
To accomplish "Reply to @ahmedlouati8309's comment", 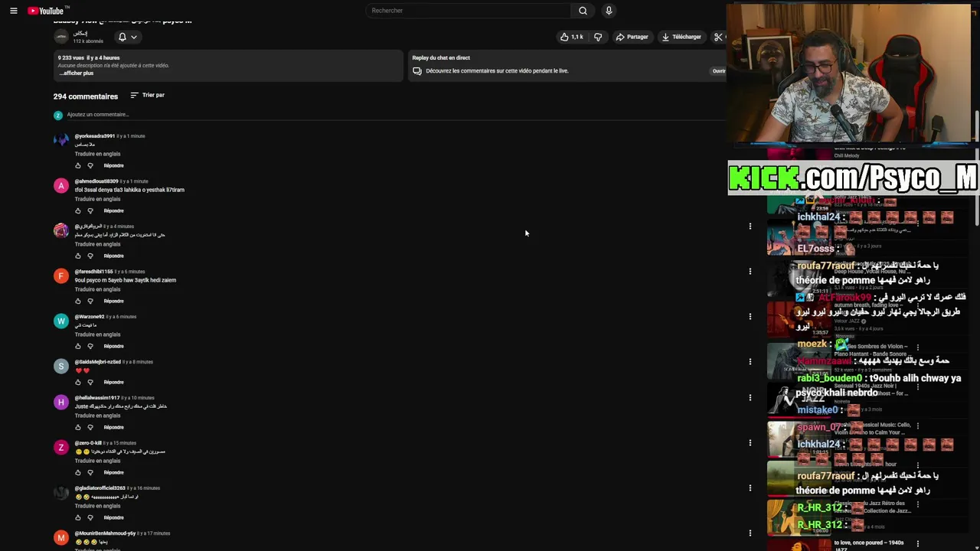I will pyautogui.click(x=113, y=210).
